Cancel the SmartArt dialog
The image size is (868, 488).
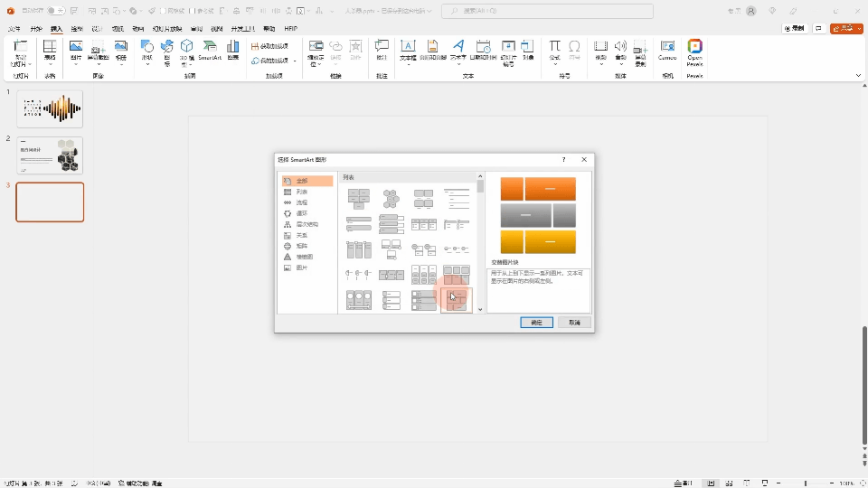[x=575, y=323]
